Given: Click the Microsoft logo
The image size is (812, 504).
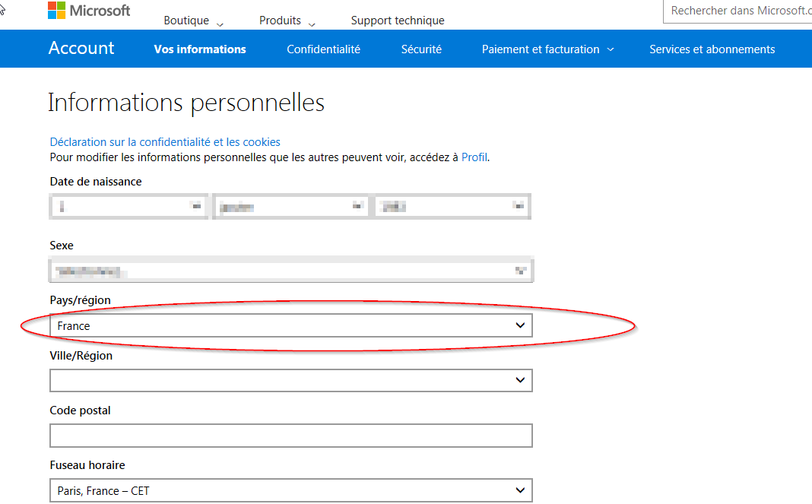Looking at the screenshot, I should (88, 11).
